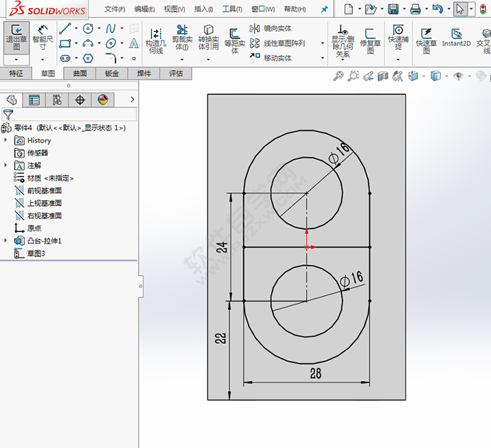This screenshot has width=491, height=448.
Task: Open the 视图(V) menu
Action: (x=174, y=9)
